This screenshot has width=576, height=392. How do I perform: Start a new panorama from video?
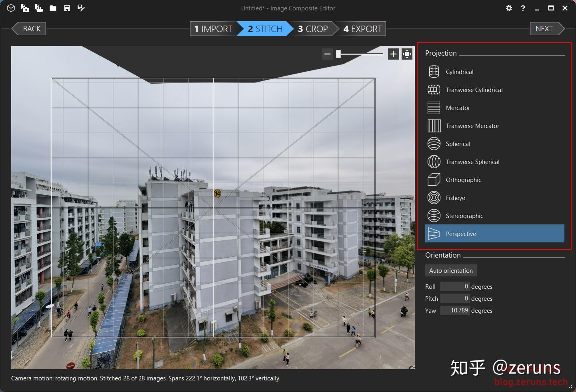pyautogui.click(x=39, y=8)
